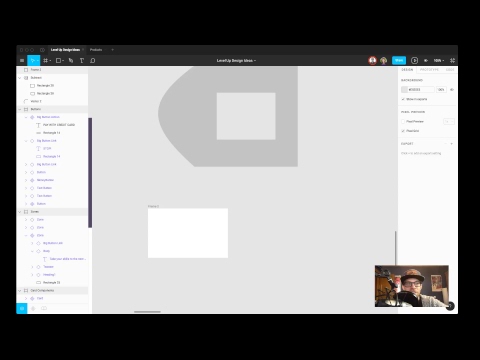Open the Present play button
480x360 pixels.
tap(414, 60)
